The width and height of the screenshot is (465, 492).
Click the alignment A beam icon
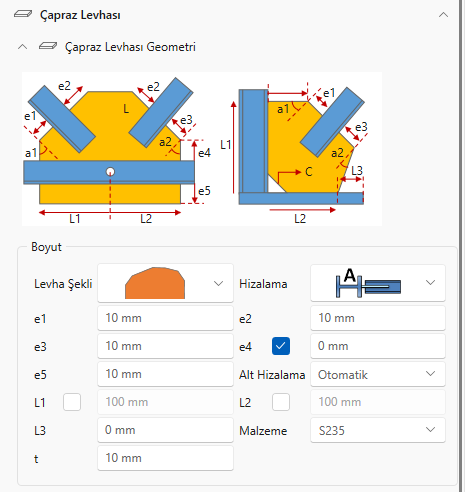(x=368, y=283)
